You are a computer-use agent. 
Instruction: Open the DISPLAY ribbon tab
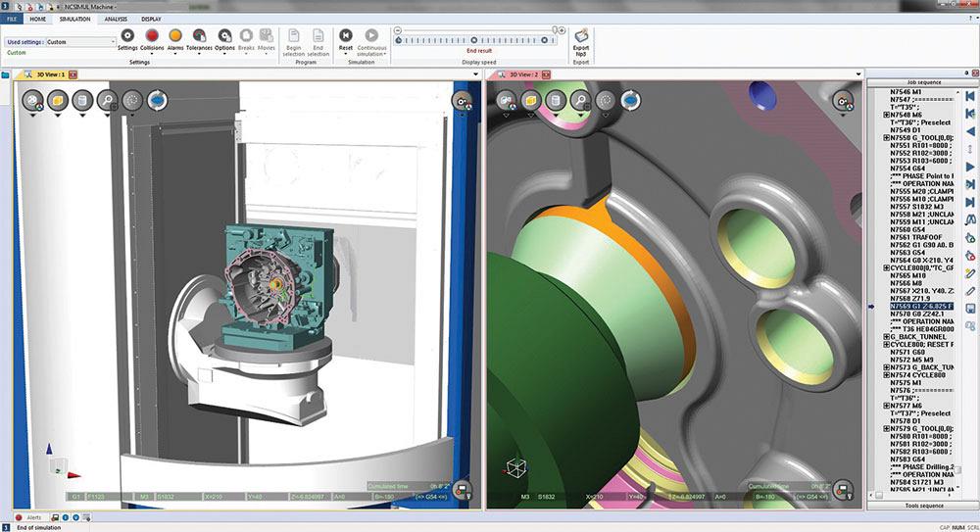(x=151, y=19)
